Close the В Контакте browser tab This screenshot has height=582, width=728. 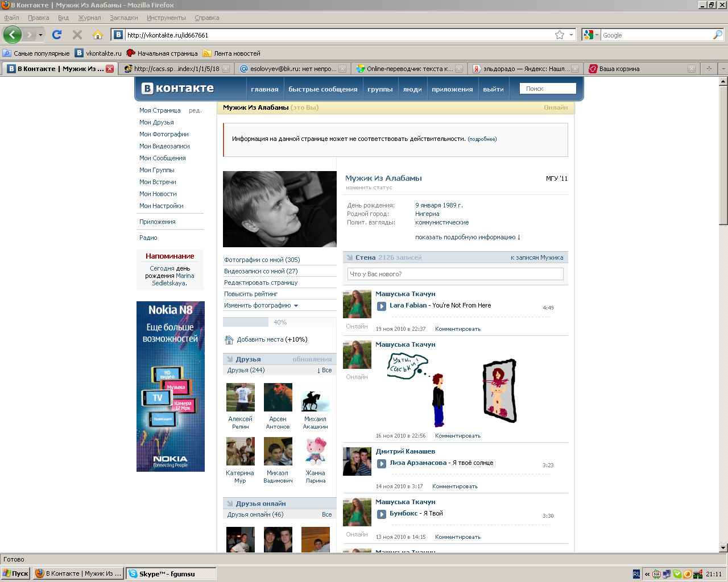(x=110, y=69)
